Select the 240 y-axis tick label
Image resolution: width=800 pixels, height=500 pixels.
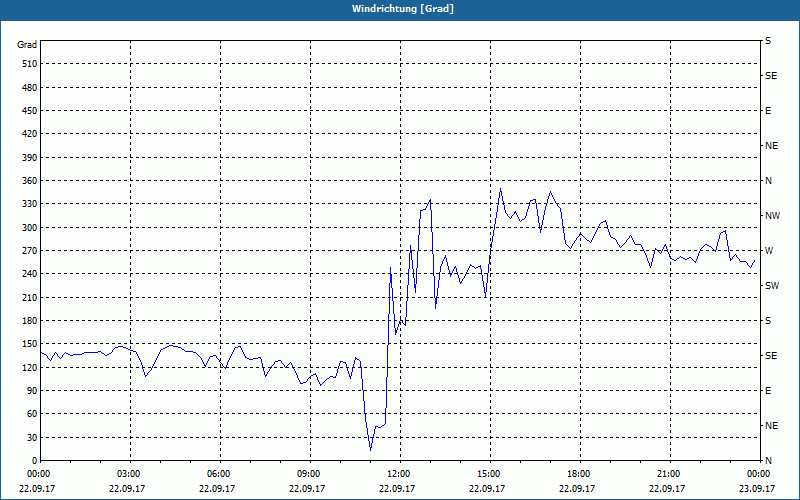pyautogui.click(x=30, y=274)
